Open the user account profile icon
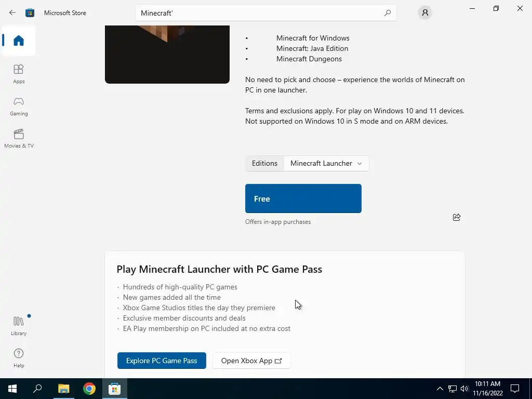The image size is (532, 399). click(x=425, y=13)
